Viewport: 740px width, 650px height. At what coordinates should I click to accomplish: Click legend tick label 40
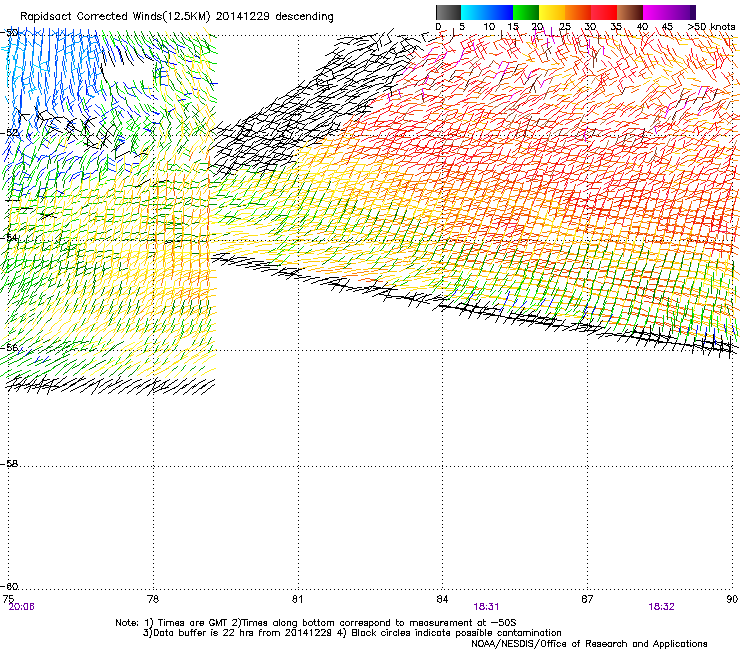click(x=642, y=26)
